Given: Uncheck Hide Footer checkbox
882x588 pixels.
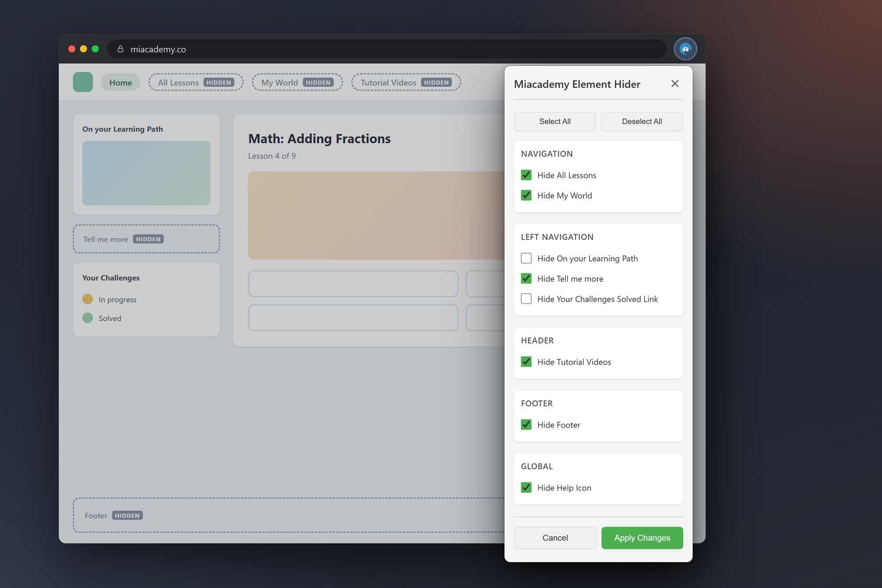Looking at the screenshot, I should click(526, 425).
